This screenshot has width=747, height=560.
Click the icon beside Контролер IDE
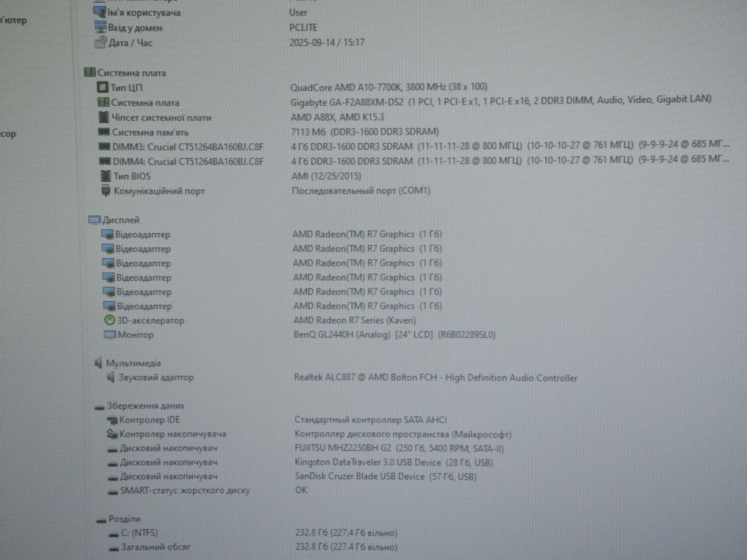click(112, 420)
